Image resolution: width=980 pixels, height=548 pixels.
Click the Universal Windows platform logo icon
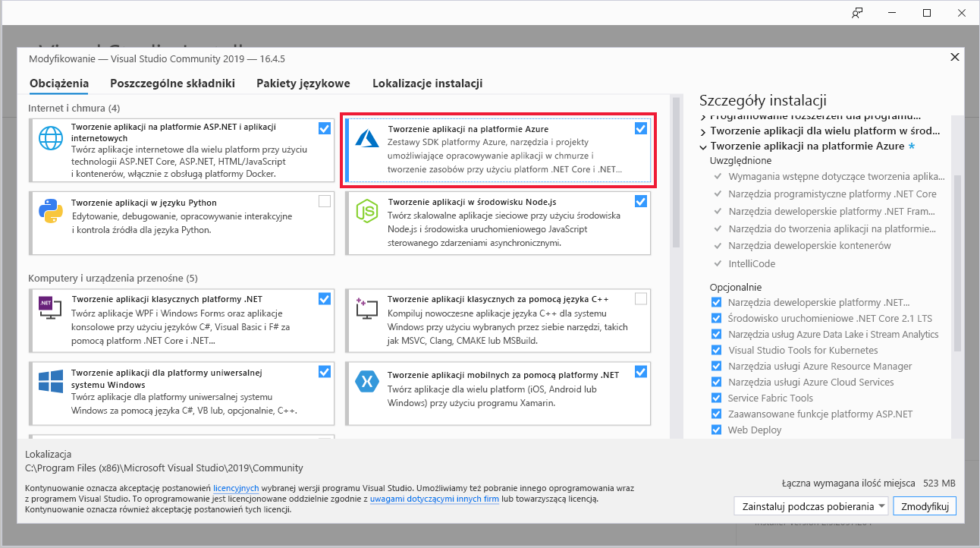pyautogui.click(x=51, y=381)
